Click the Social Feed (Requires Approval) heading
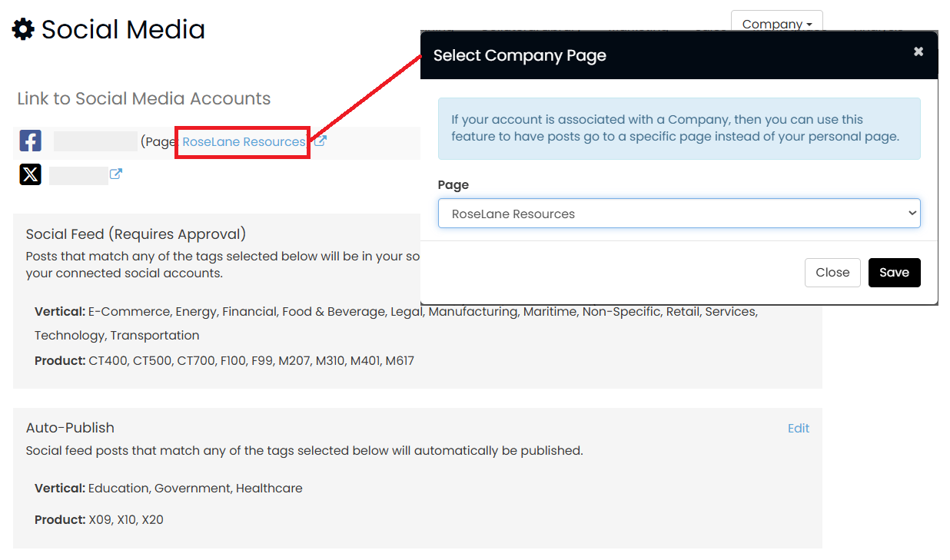The width and height of the screenshot is (950, 560). (136, 234)
